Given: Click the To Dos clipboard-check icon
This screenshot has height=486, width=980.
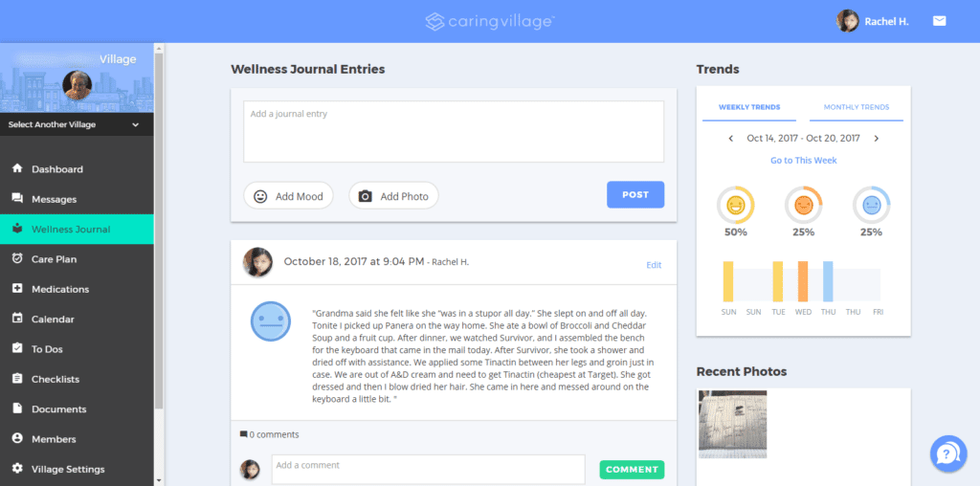Looking at the screenshot, I should [17, 348].
